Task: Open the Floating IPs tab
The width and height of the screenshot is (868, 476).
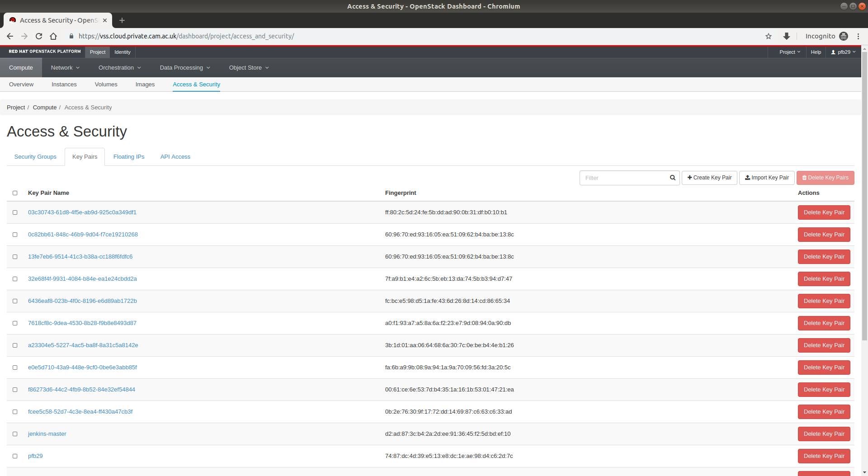Action: click(x=129, y=157)
